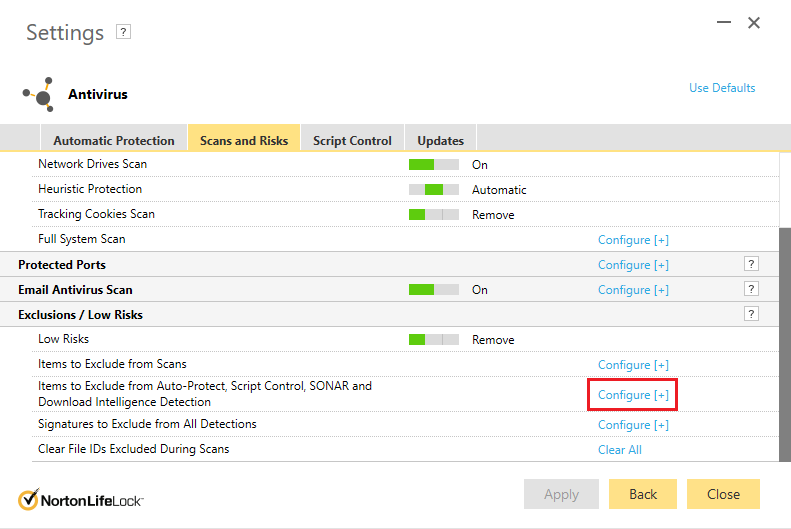Screen dimensions: 791x529
Task: Expand Configure [+] for Full System Scan
Action: click(633, 240)
